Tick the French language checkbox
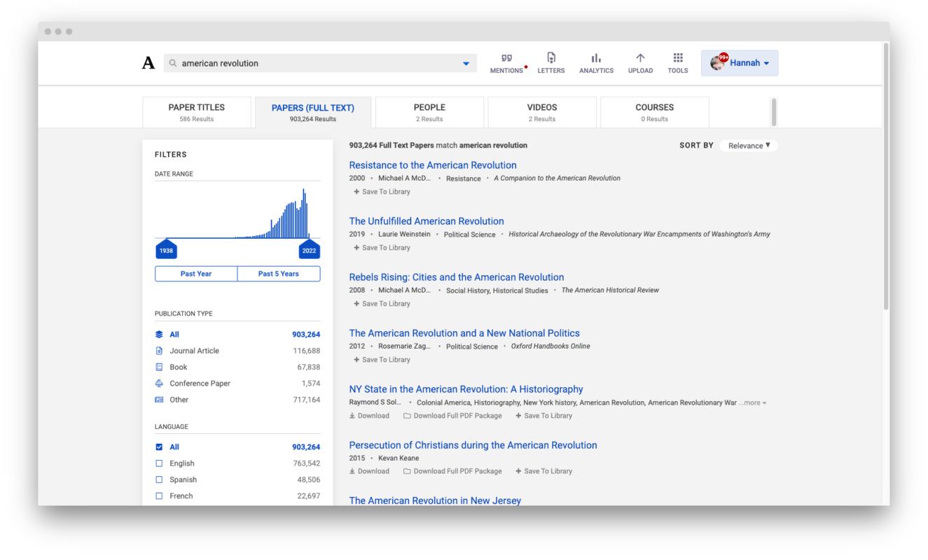This screenshot has height=560, width=928. tap(159, 496)
